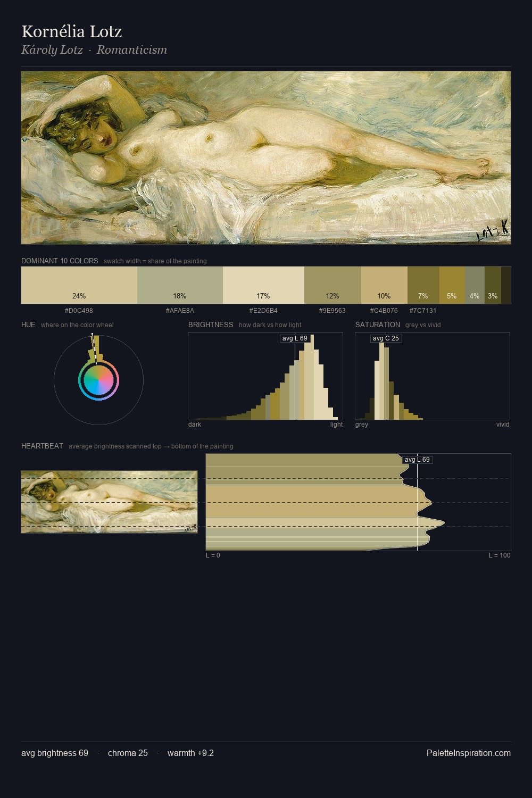
Task: Click the subtitle 'Károly Lotz · Romanticism'
Action: pyautogui.click(x=94, y=50)
